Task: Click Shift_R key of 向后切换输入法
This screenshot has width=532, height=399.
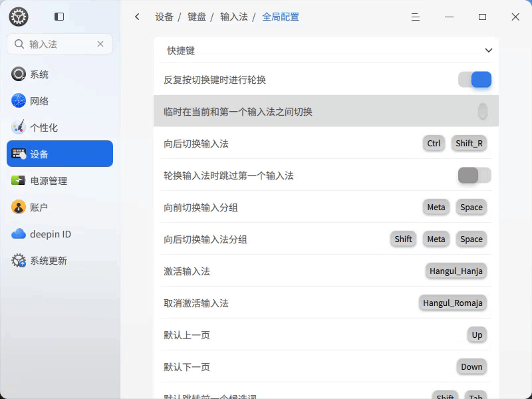Action: point(469,143)
